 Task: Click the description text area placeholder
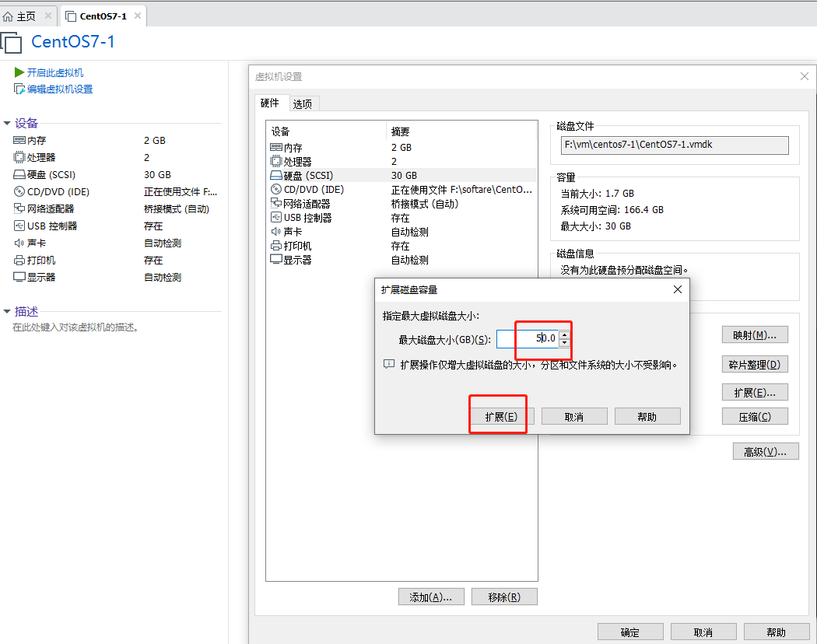75,327
